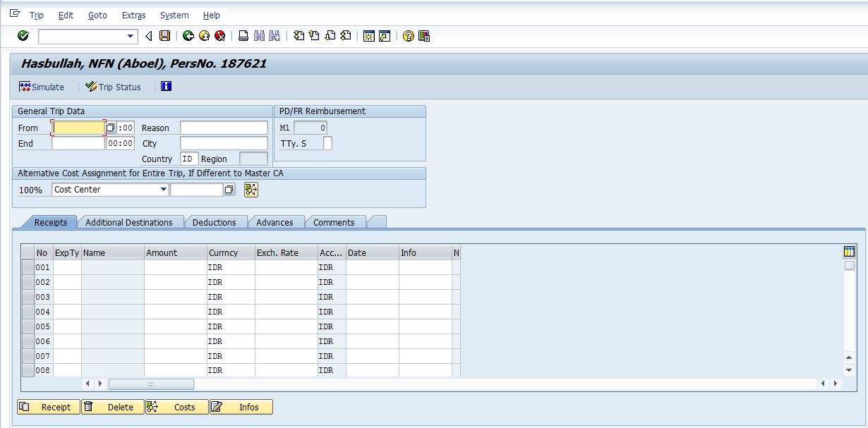
Task: Expand the command field dropdown arrow
Action: [131, 35]
